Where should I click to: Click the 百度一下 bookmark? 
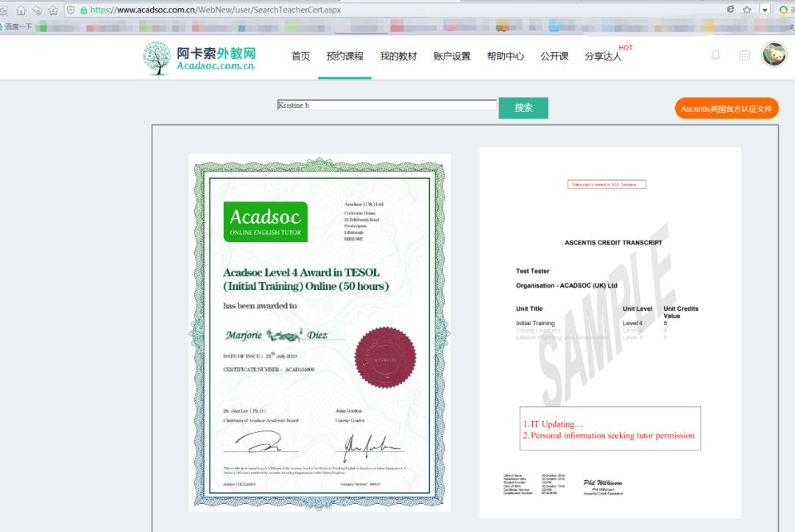18,26
